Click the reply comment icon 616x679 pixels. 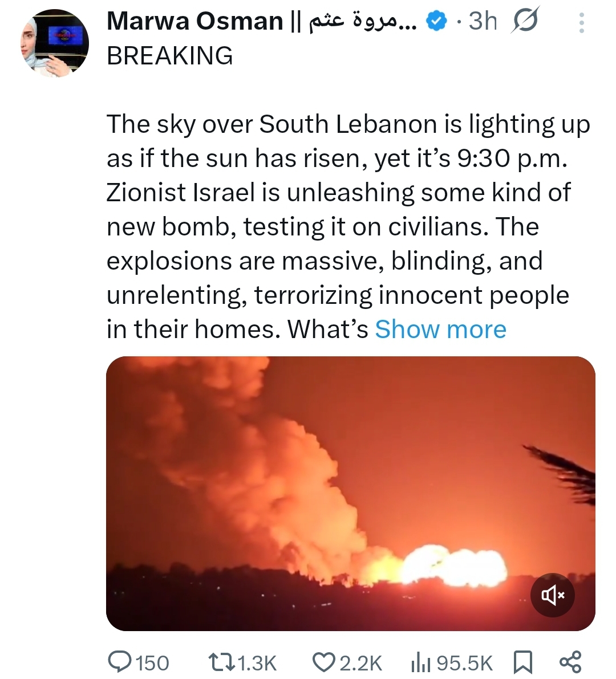(x=121, y=662)
